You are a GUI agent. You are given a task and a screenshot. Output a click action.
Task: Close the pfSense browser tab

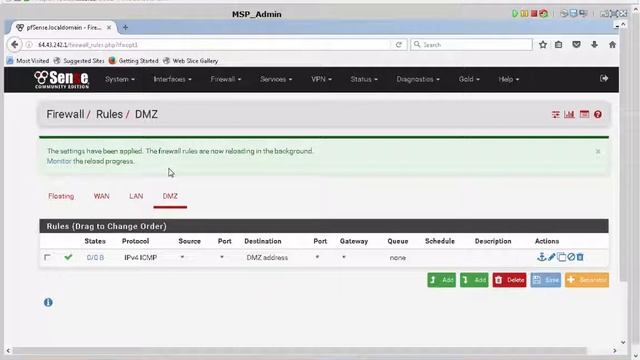pos(109,27)
